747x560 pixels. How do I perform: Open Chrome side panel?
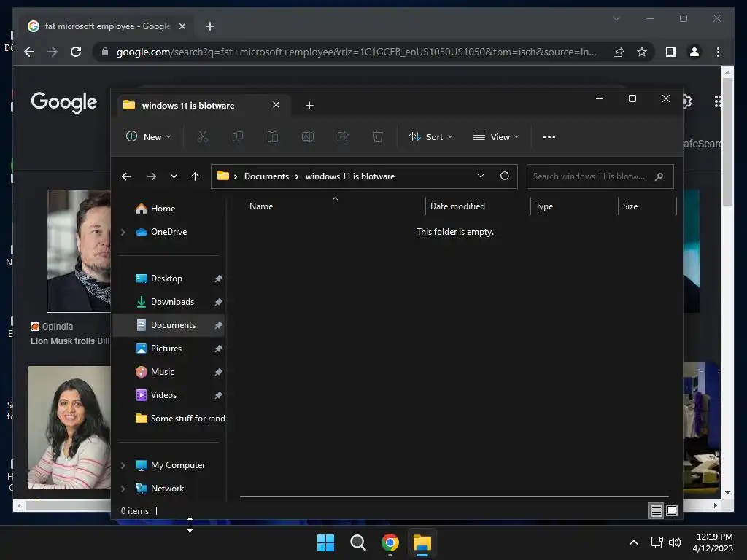[671, 52]
